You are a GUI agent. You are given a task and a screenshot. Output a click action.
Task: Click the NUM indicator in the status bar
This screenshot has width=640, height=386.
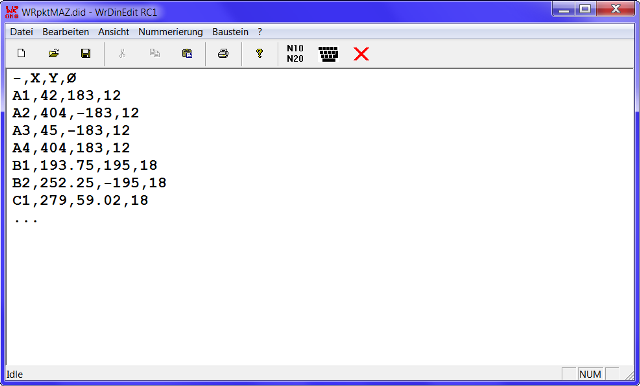click(590, 374)
